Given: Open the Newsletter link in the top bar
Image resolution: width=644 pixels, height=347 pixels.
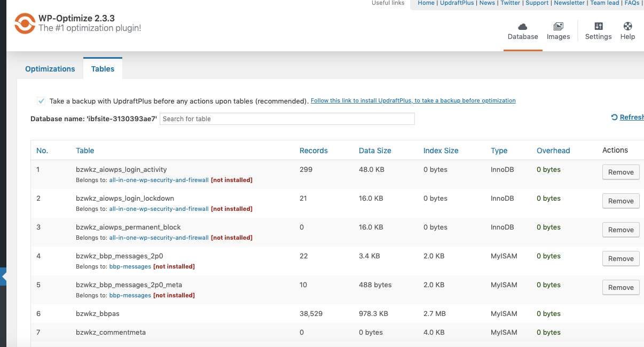Looking at the screenshot, I should point(569,3).
